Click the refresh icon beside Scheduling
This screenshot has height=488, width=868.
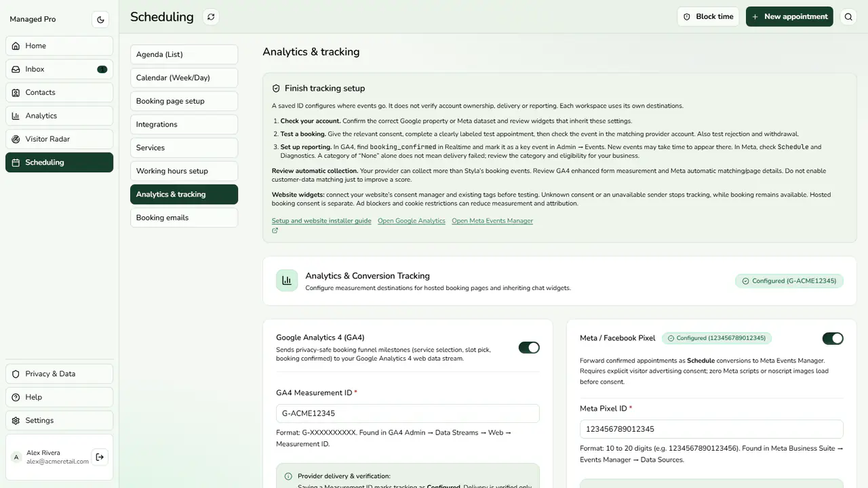[211, 17]
